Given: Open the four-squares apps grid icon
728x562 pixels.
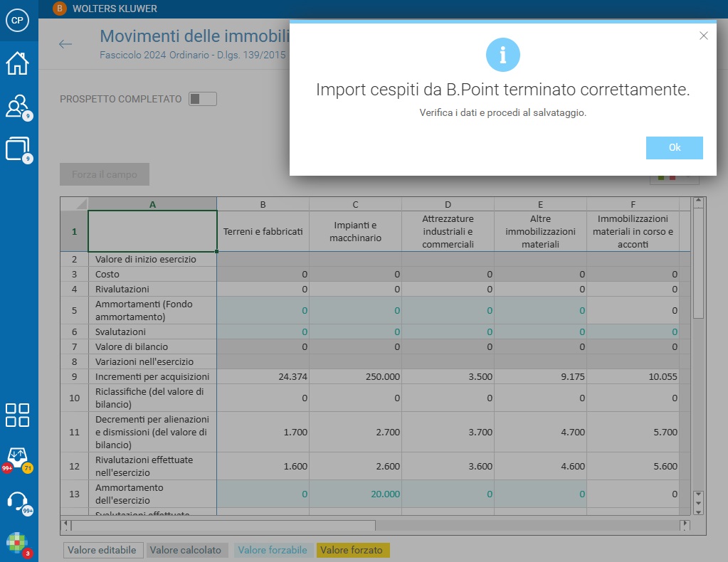Looking at the screenshot, I should (17, 415).
